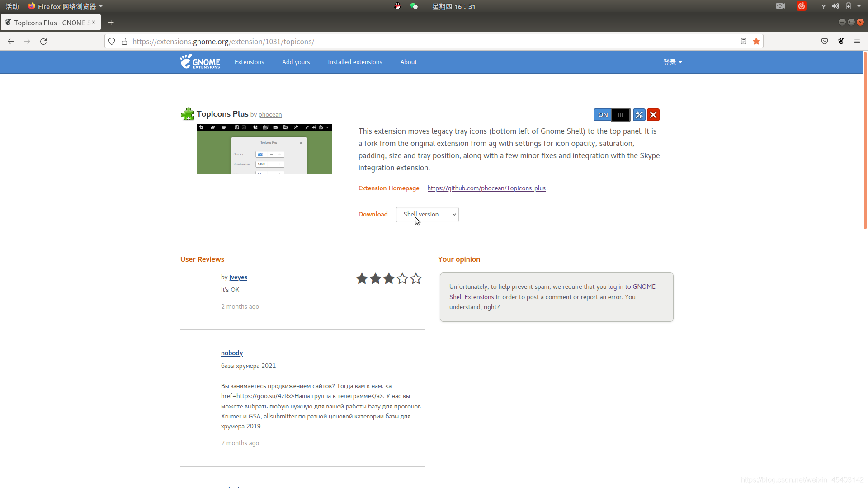Screen dimensions: 868x488
Task: Open the Shell version dropdown
Action: [427, 215]
